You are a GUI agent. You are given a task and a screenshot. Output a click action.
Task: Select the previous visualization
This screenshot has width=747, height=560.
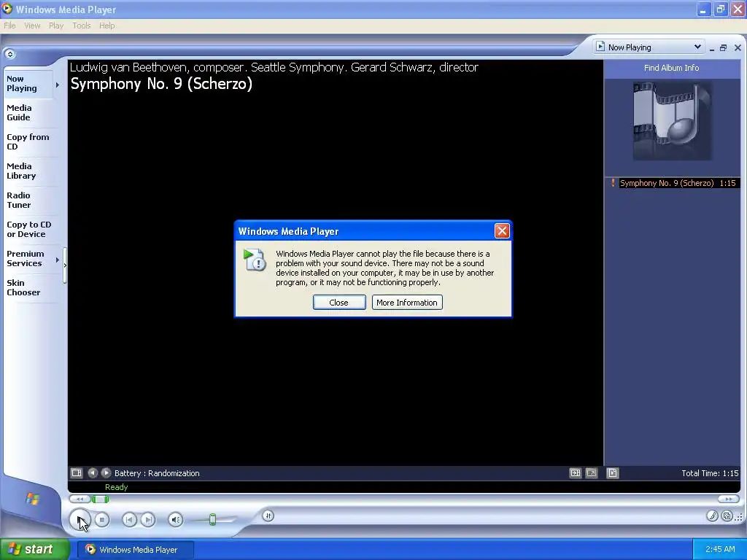tap(93, 472)
